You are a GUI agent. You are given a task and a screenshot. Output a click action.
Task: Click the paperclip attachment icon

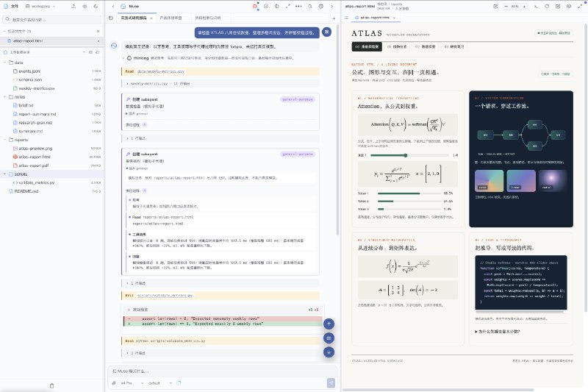point(114,383)
